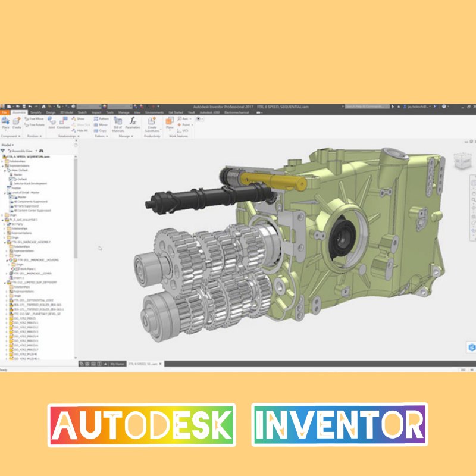The width and height of the screenshot is (476, 476).
Task: Switch to the My Home document tab
Action: pos(117,364)
